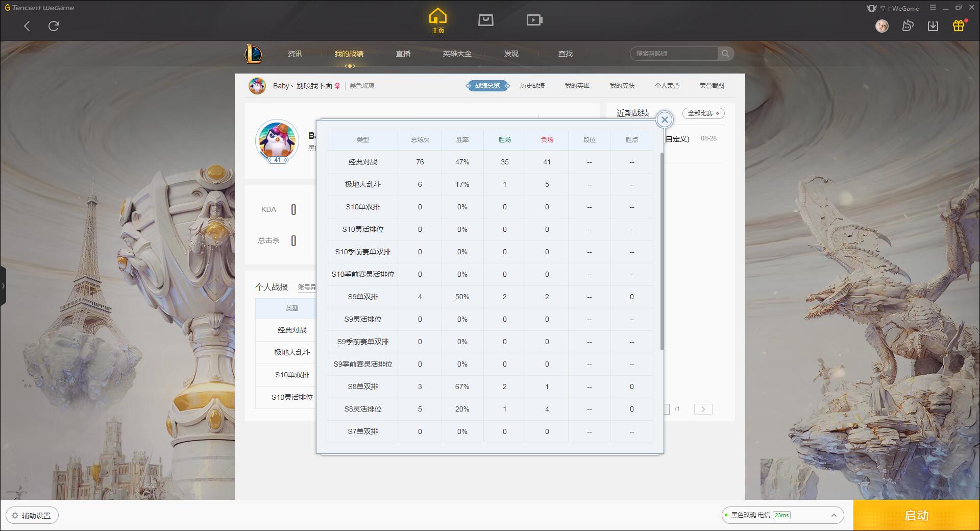
Task: Open the 全部比赛 dropdown
Action: (703, 113)
